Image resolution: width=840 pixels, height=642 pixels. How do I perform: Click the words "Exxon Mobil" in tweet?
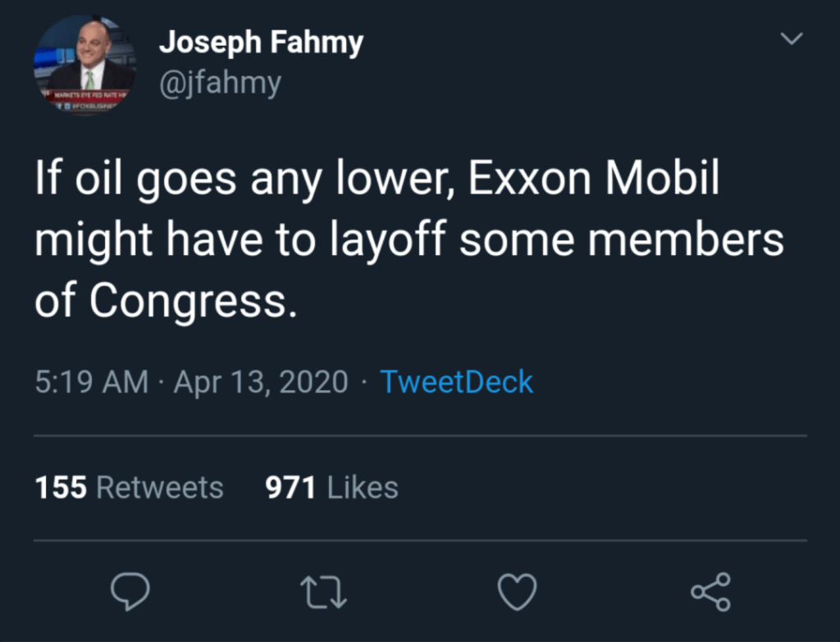pos(593,180)
